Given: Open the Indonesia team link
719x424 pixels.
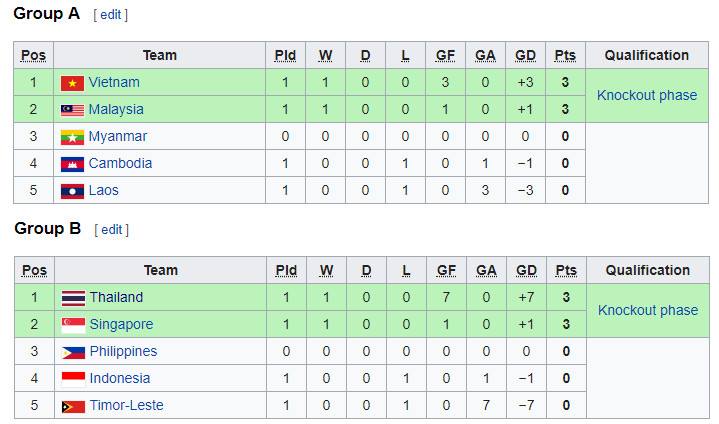Looking at the screenshot, I should [x=120, y=378].
